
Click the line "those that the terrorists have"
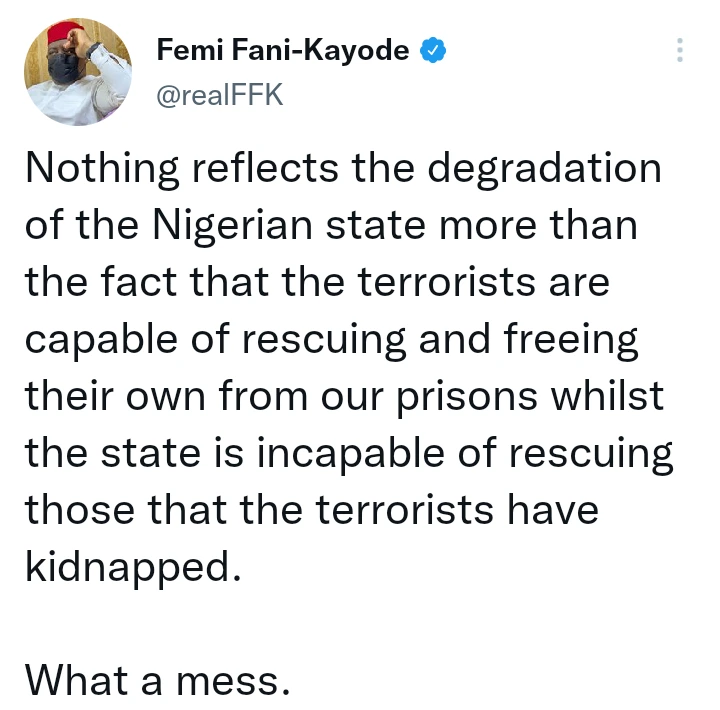point(311,510)
